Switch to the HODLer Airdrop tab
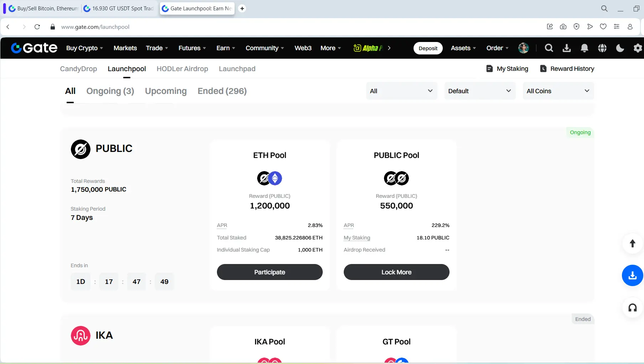The width and height of the screenshot is (644, 364). coord(182,69)
